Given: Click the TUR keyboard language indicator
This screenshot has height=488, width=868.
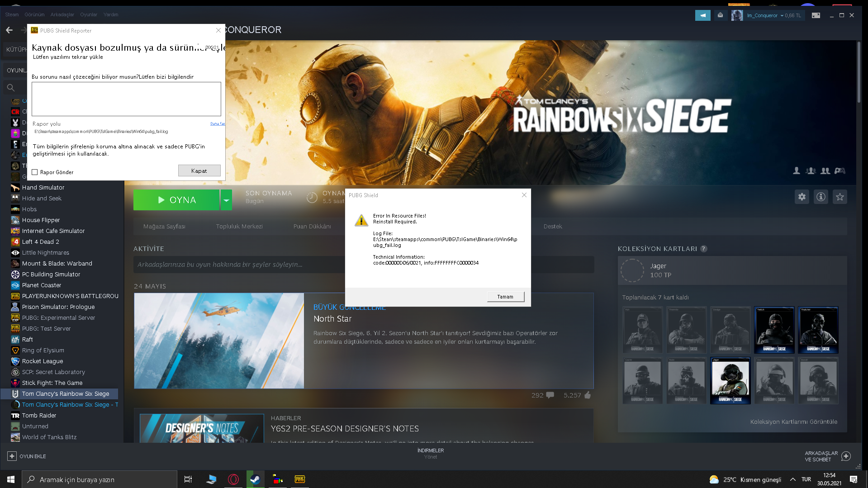Looking at the screenshot, I should [806, 479].
